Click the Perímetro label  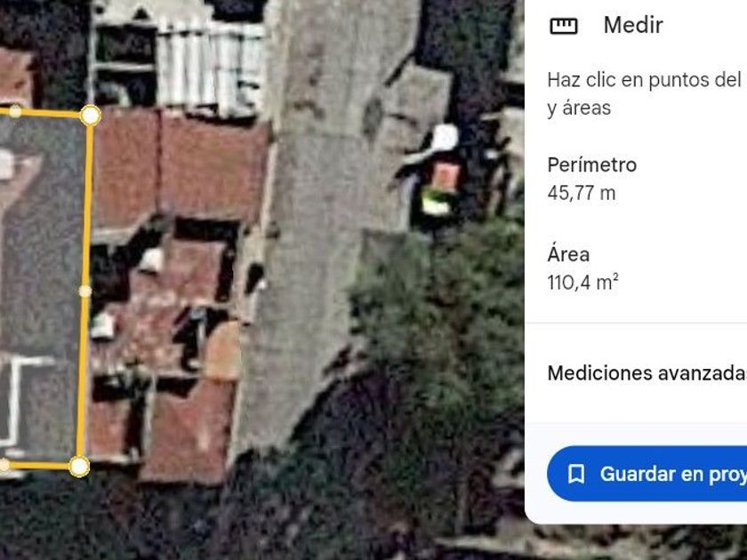(592, 164)
